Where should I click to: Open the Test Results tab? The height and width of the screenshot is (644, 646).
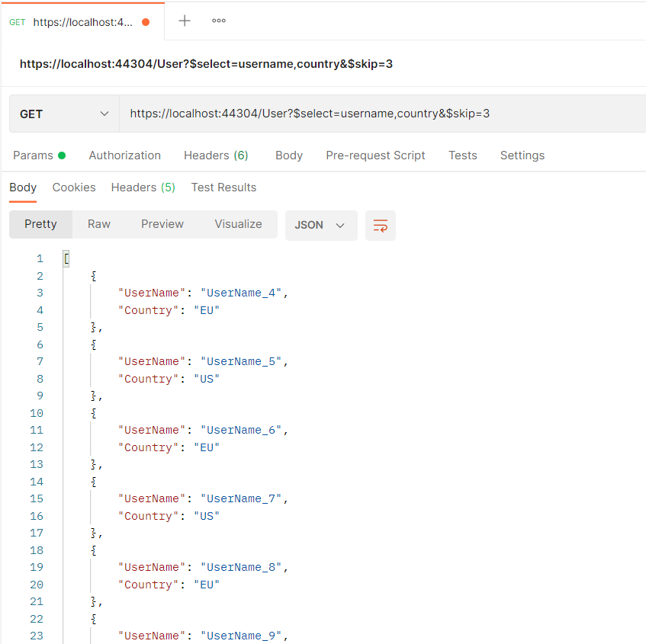223,187
